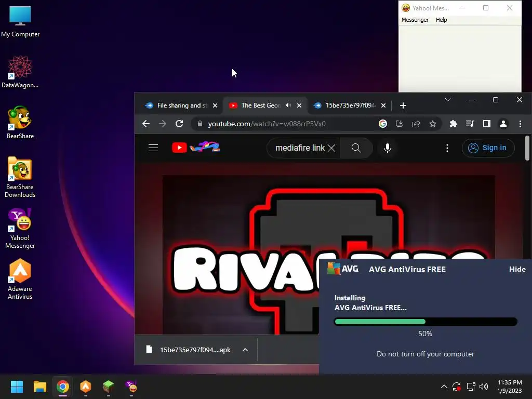Image resolution: width=532 pixels, height=399 pixels.
Task: Click YouTube search magnifier button
Action: tap(356, 148)
